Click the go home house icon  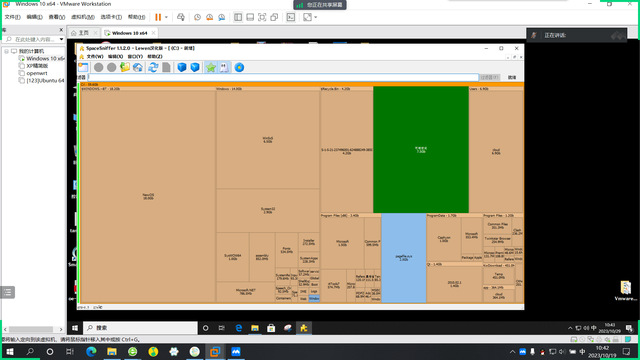coord(138,67)
